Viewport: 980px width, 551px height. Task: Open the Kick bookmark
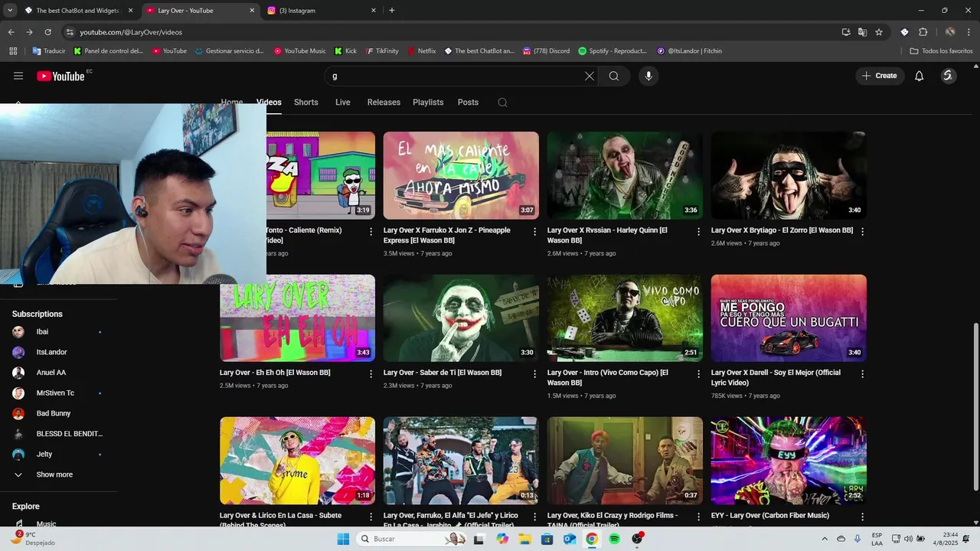click(345, 51)
